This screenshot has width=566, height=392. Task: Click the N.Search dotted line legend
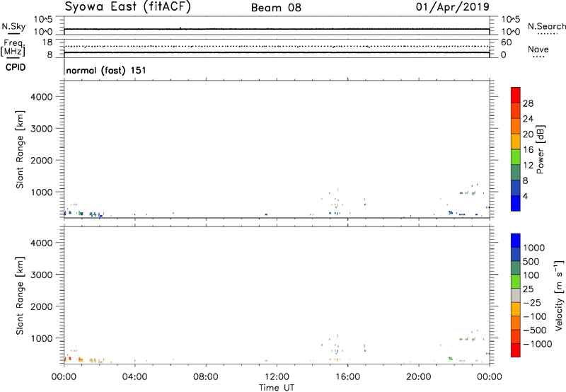(x=547, y=34)
